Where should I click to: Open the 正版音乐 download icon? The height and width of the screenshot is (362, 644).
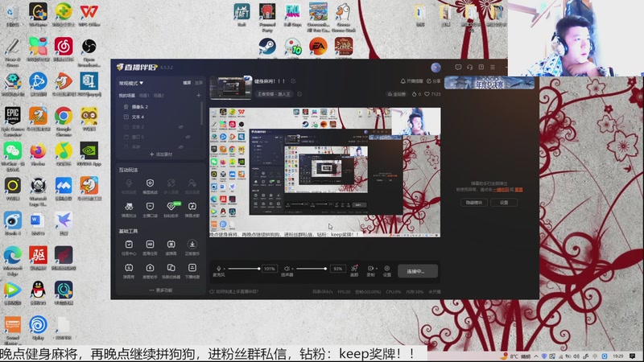pos(192,245)
